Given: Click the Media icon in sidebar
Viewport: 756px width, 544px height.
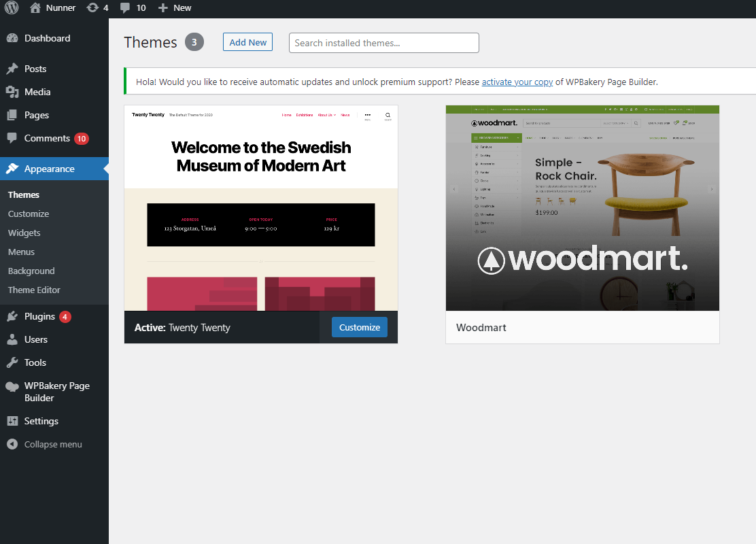Looking at the screenshot, I should [12, 92].
